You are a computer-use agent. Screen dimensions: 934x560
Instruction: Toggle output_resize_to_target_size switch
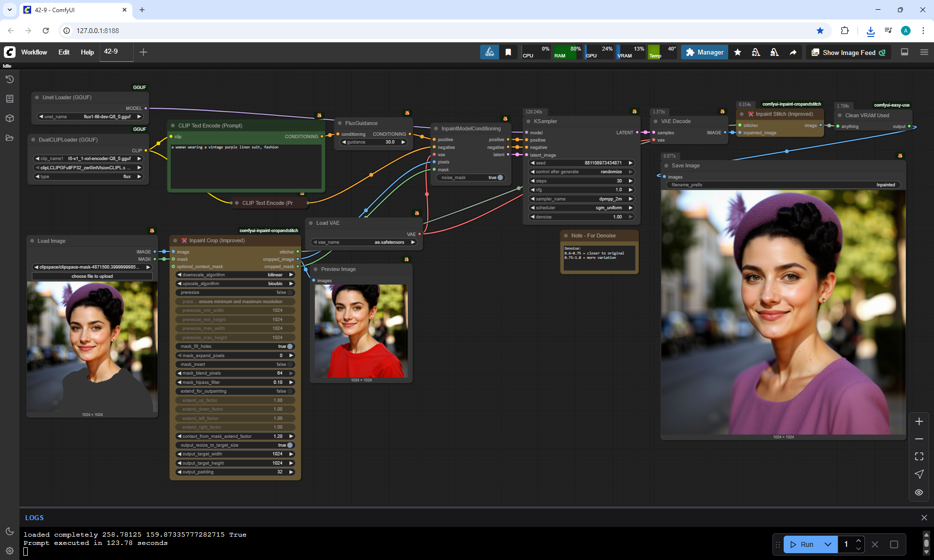(290, 445)
